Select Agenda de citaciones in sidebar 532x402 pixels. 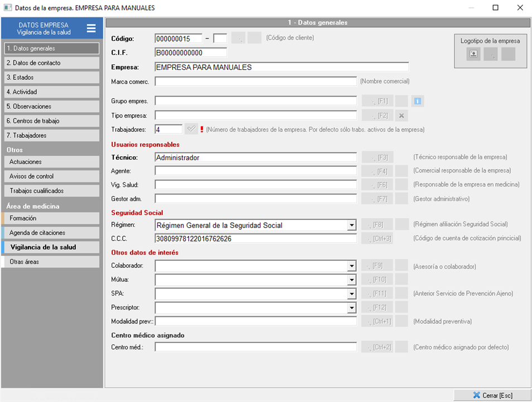tap(52, 233)
